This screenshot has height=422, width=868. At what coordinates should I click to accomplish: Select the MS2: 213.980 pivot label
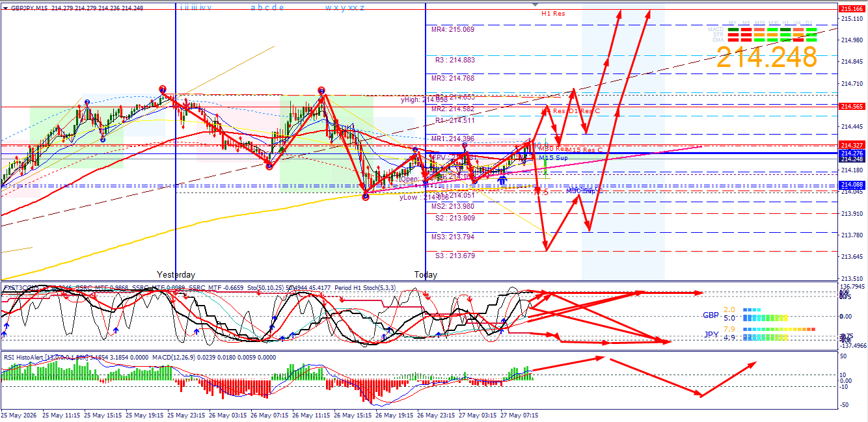(452, 206)
